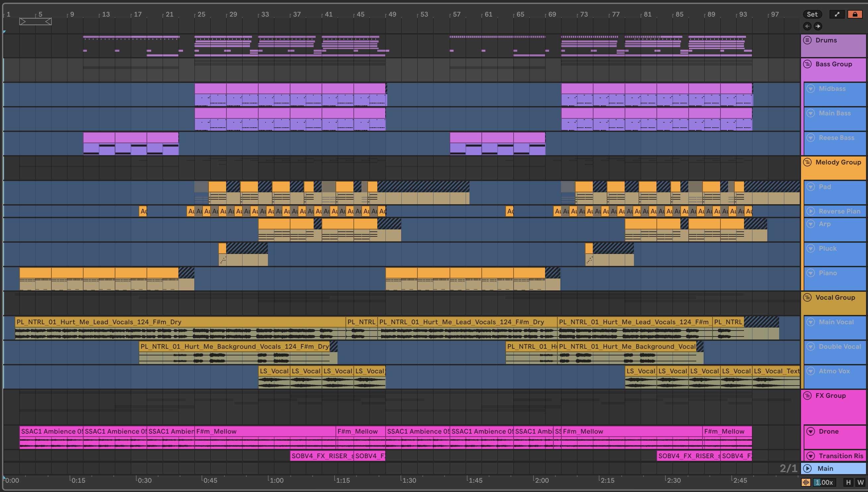Select the Main Vocal track name

pos(836,322)
